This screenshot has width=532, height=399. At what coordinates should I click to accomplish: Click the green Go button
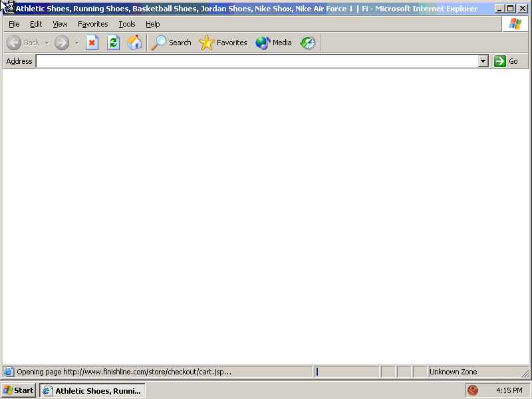pyautogui.click(x=506, y=61)
